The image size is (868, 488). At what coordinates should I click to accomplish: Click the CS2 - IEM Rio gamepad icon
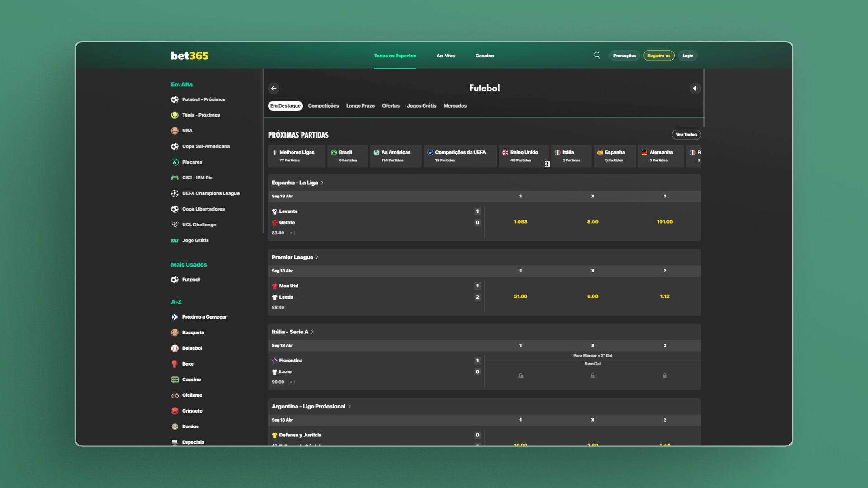coord(175,178)
